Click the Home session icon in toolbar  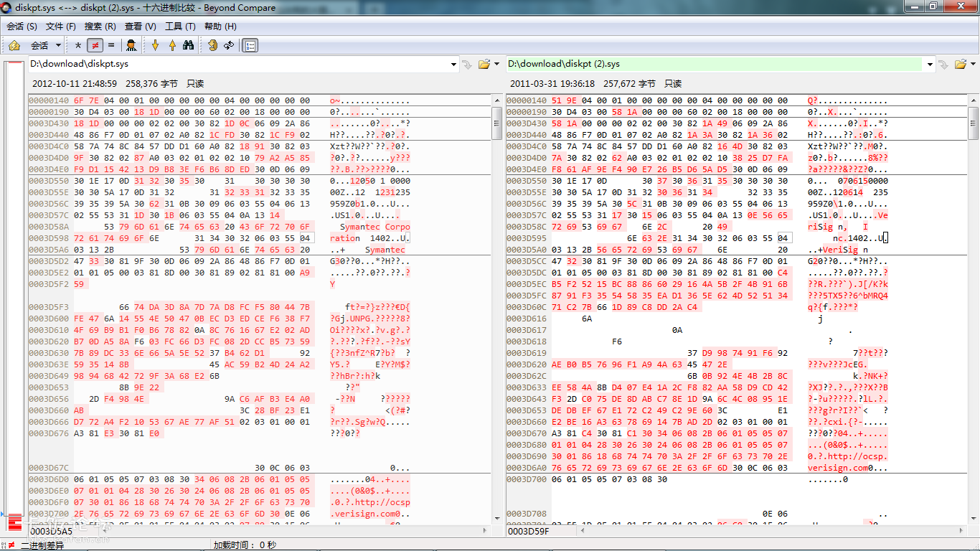[x=14, y=45]
